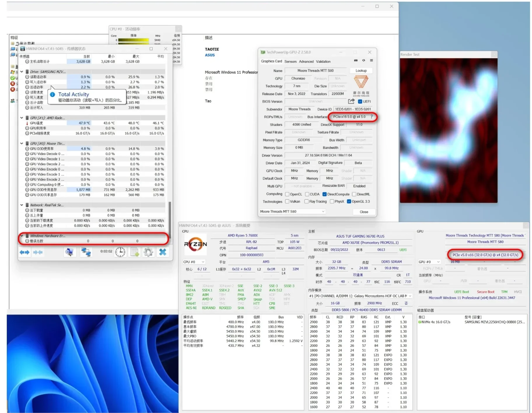Open the CPU #0 selector dropdown

194,262
